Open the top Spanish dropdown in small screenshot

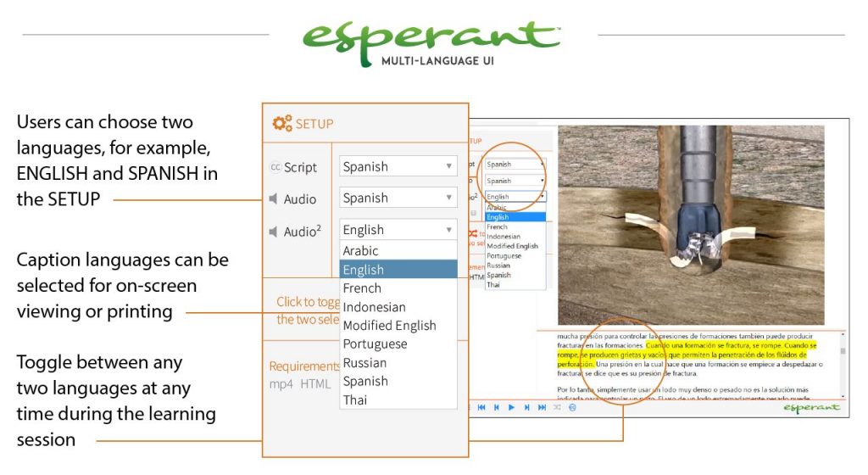[515, 165]
